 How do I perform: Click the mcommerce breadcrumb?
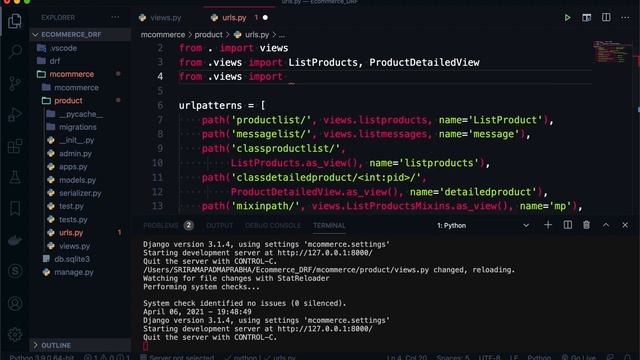pyautogui.click(x=162, y=35)
